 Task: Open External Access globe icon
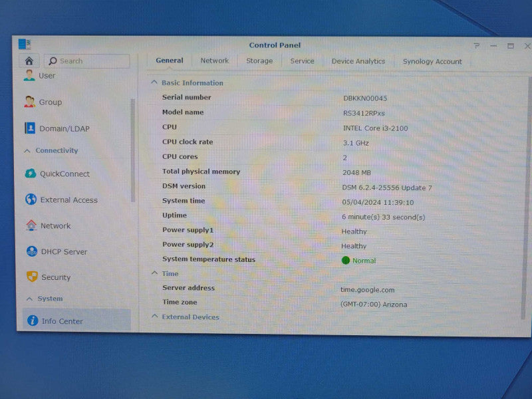click(31, 199)
